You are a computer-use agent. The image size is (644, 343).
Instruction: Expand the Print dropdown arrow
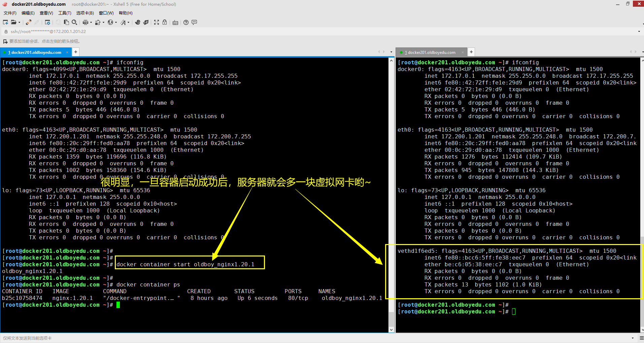(91, 23)
